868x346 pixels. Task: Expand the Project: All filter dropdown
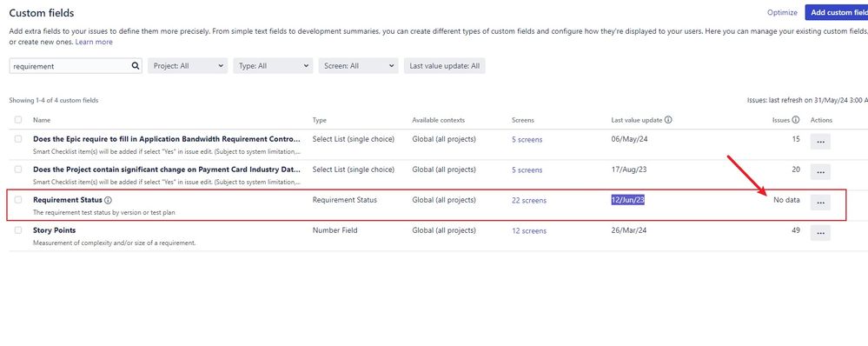point(188,66)
